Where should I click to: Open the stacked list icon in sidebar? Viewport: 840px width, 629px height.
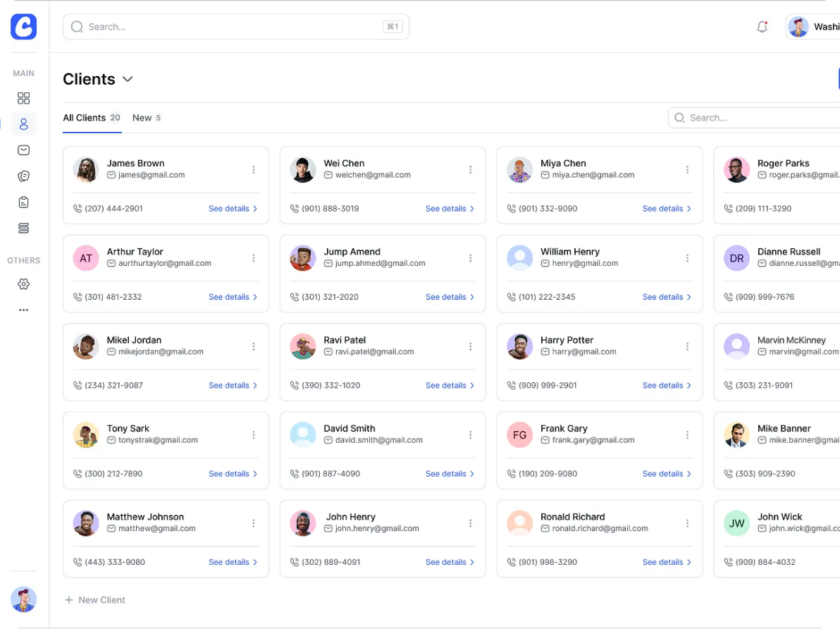tap(23, 228)
